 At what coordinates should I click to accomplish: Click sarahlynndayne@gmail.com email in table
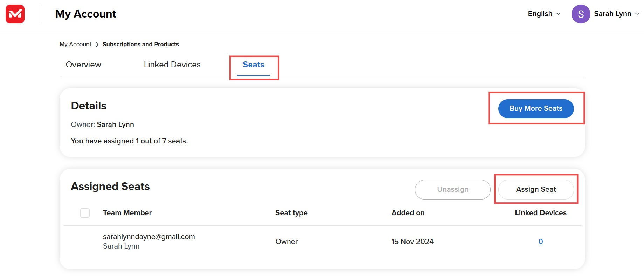149,237
